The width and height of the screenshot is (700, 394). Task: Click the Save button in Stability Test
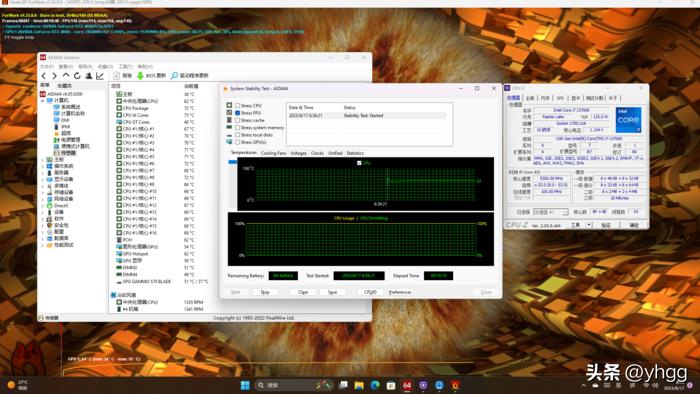tap(332, 292)
